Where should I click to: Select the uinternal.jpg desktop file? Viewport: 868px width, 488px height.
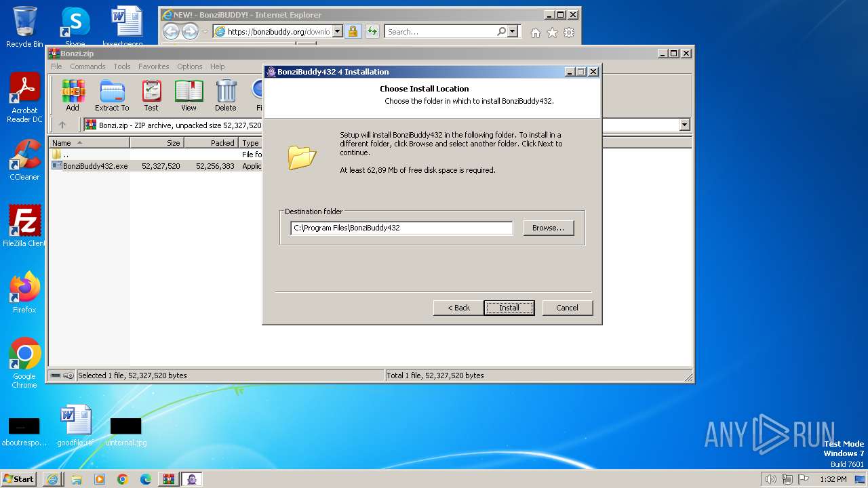(x=126, y=432)
